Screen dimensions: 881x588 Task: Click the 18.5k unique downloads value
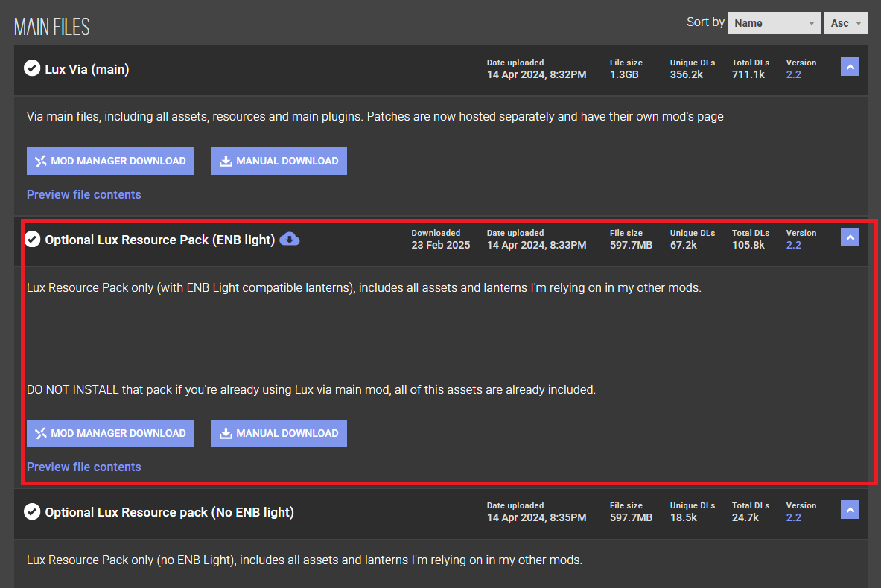[683, 518]
